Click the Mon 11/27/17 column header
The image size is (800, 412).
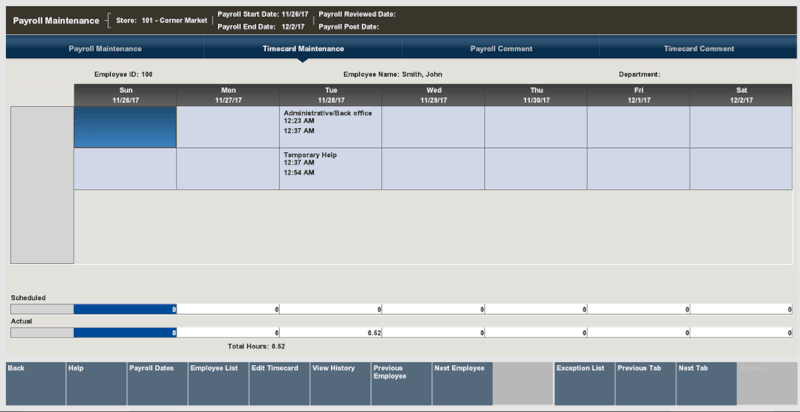click(228, 95)
